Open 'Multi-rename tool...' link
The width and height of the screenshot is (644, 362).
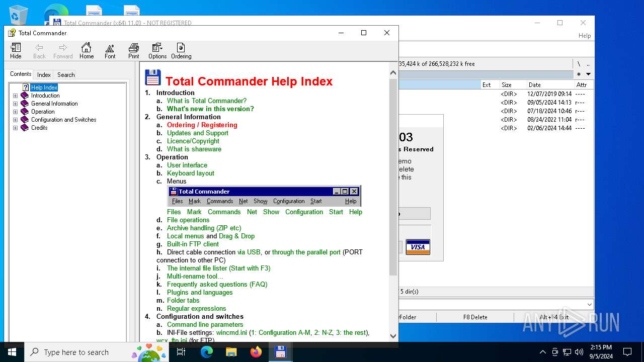pos(195,276)
